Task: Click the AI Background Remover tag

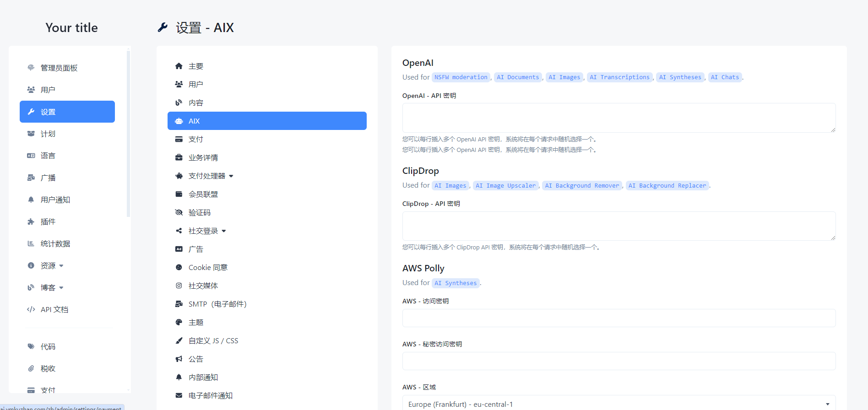Action: pos(582,186)
